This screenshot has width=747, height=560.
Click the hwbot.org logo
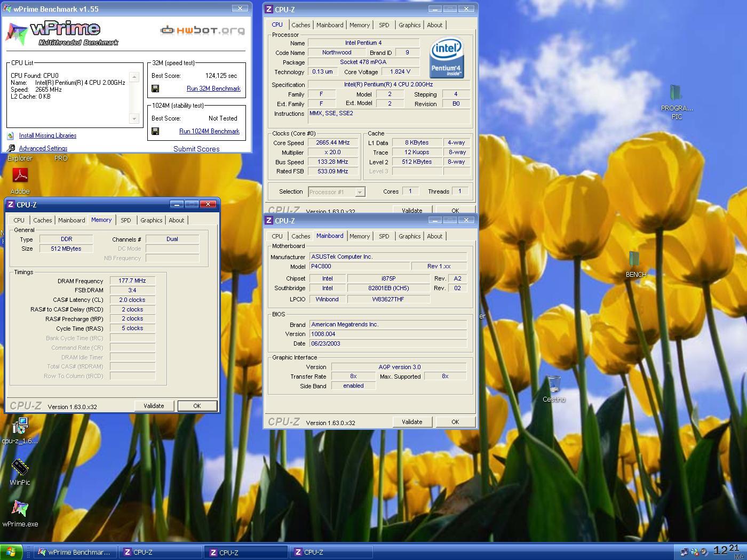[x=203, y=30]
